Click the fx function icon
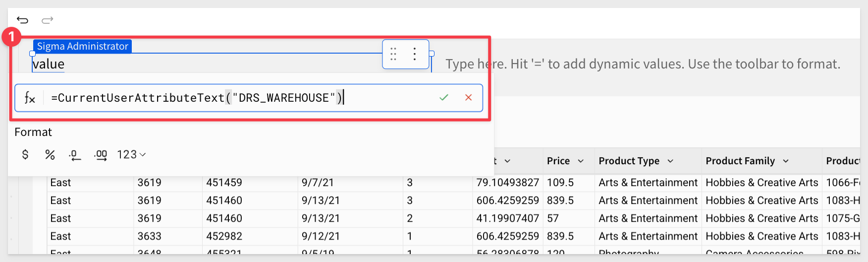 click(30, 98)
